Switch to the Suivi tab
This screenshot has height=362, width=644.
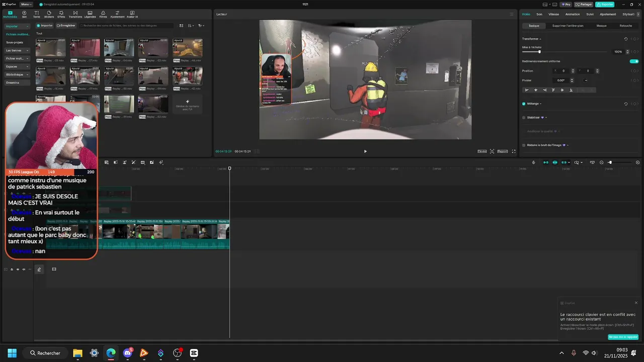pos(590,14)
